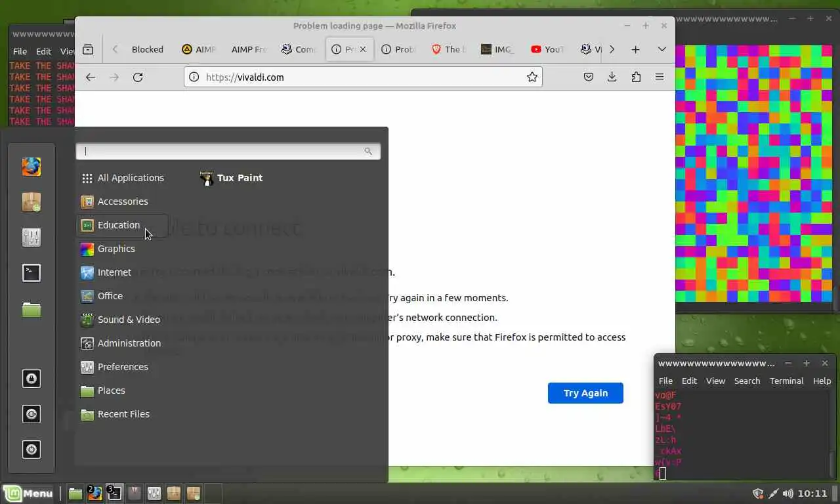This screenshot has width=840, height=504.
Task: Click Firefox's forward arrow button
Action: (114, 77)
